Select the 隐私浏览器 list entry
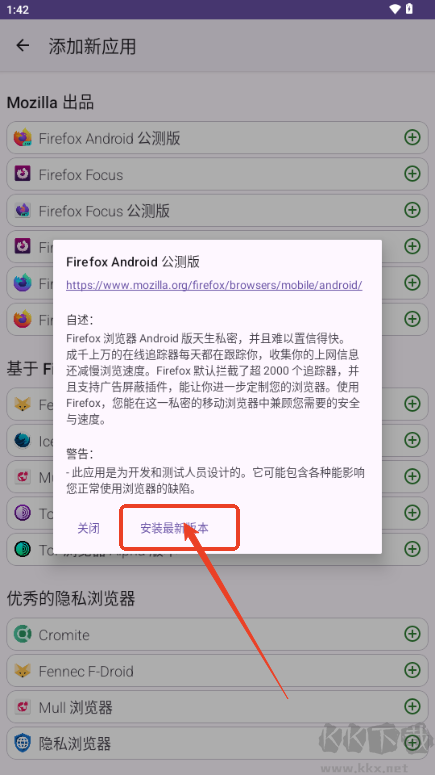The image size is (435, 775). pos(217,743)
